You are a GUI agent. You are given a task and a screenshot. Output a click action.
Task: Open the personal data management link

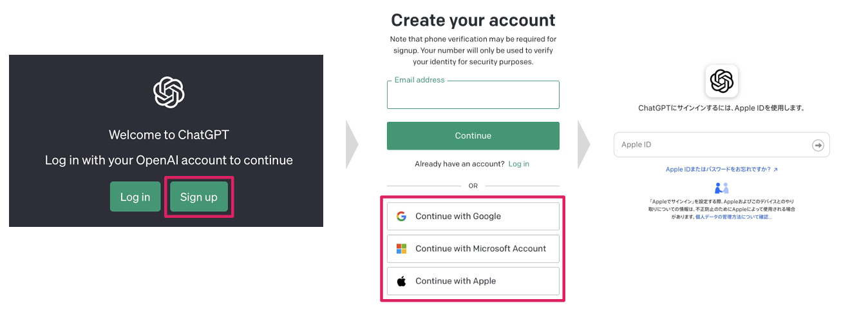click(x=733, y=217)
